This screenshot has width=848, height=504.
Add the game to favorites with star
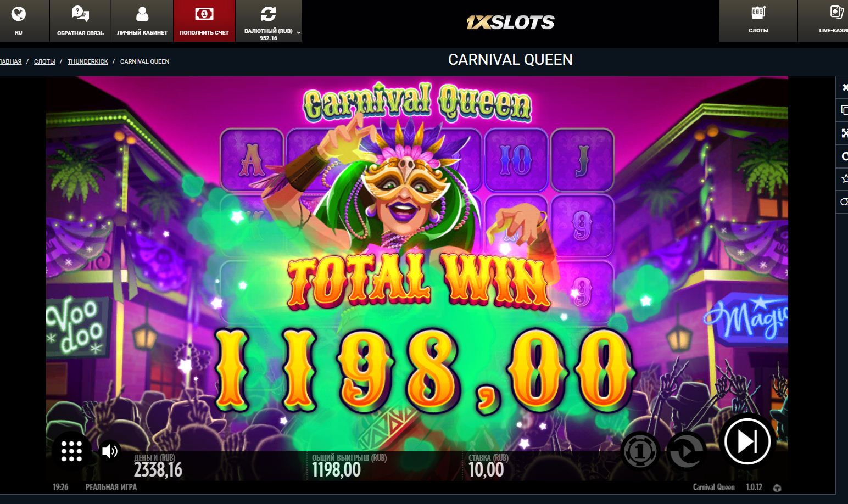(x=844, y=179)
